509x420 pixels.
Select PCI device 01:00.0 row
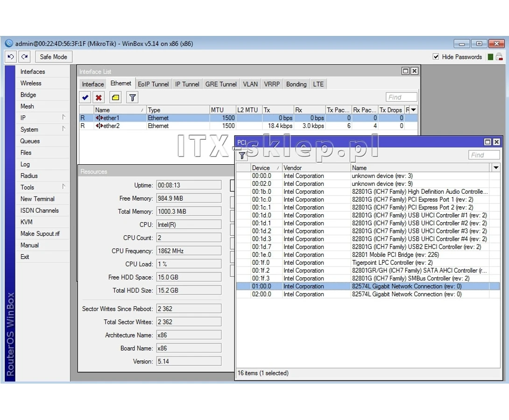(368, 287)
